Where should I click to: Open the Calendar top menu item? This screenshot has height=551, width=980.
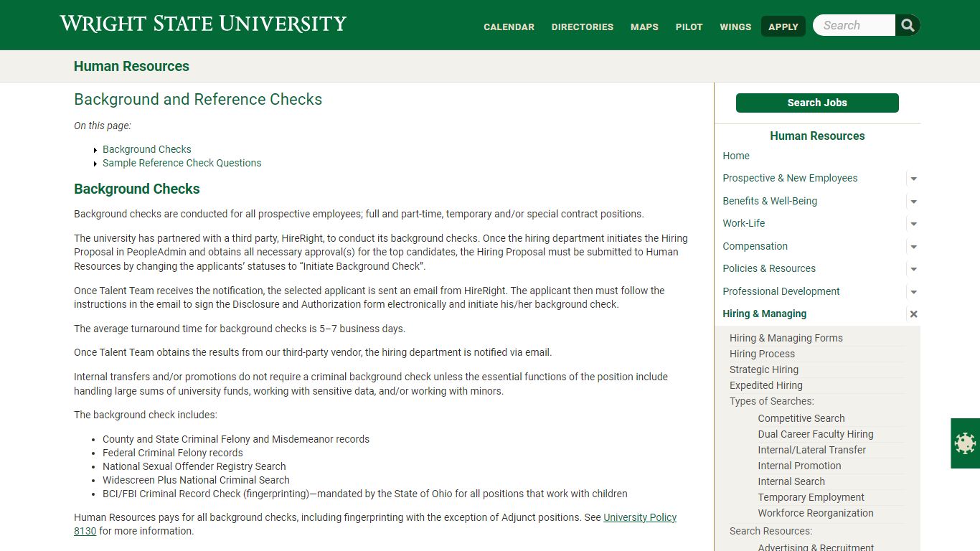point(509,27)
